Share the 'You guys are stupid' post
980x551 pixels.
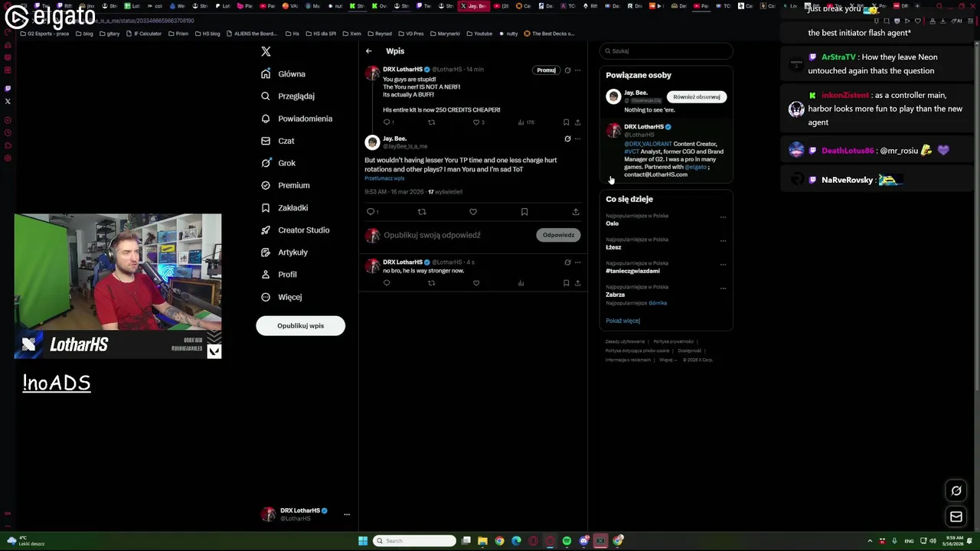(x=577, y=122)
